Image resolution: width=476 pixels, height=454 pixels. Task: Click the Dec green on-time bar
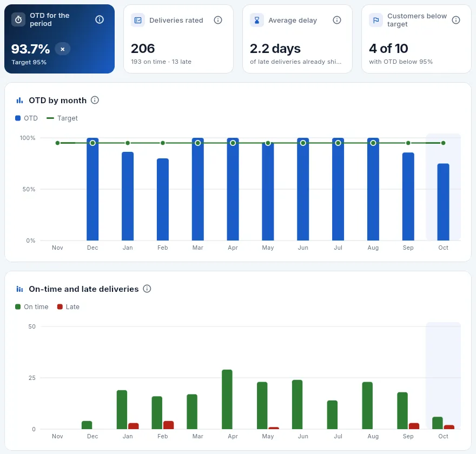point(87,425)
